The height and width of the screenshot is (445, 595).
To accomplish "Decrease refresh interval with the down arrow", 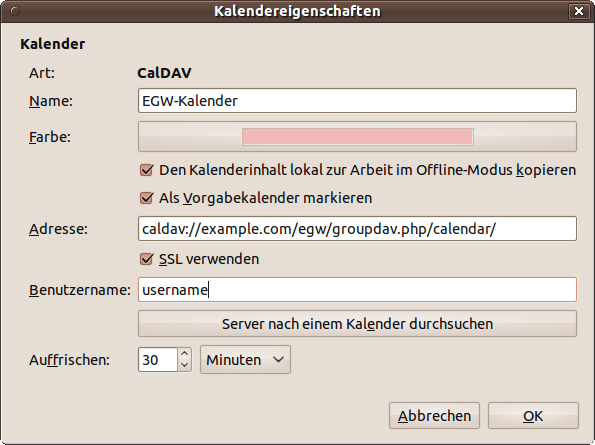I will coord(184,365).
